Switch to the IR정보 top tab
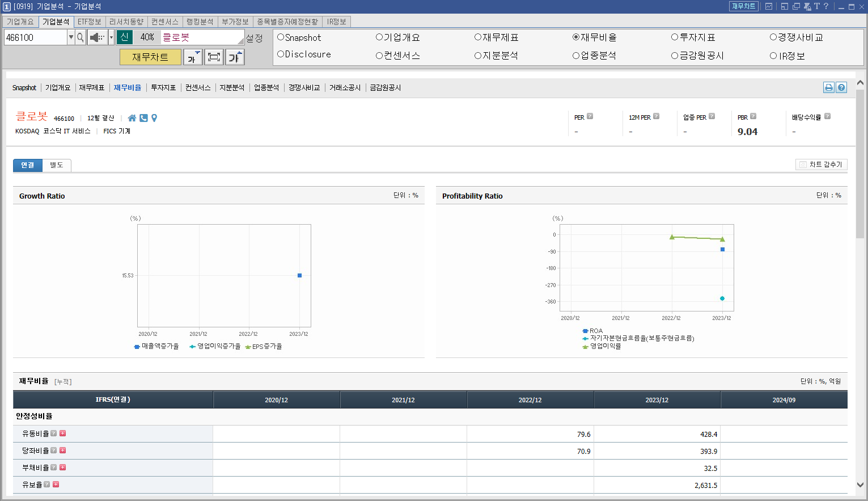Image resolution: width=868 pixels, height=501 pixels. (x=337, y=22)
